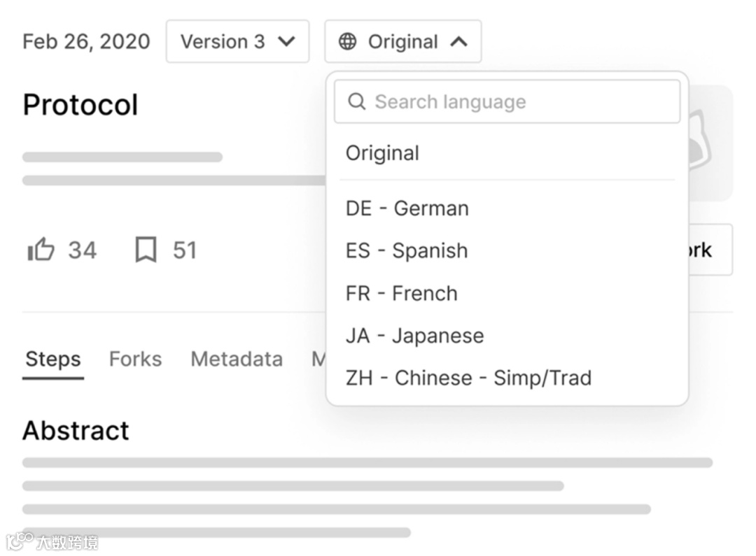This screenshot has width=756, height=556.
Task: Click the like count 34
Action: pos(83,250)
